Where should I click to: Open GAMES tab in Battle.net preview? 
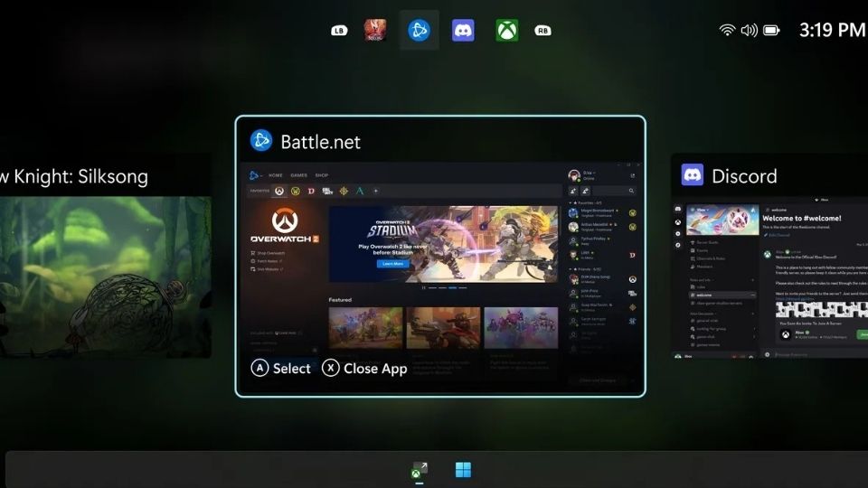299,175
